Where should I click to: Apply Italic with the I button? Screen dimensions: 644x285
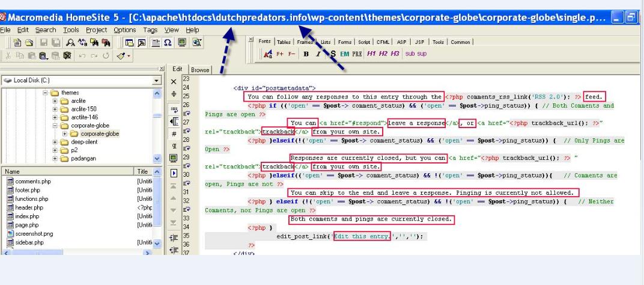(x=318, y=54)
